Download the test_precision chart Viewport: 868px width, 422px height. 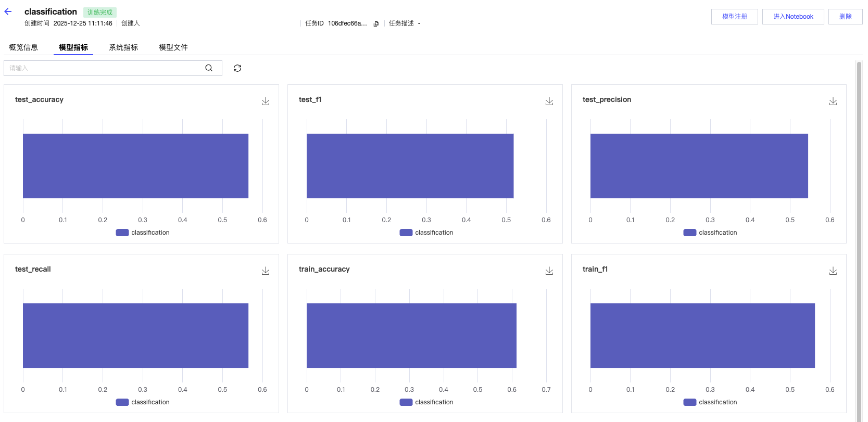pyautogui.click(x=833, y=101)
